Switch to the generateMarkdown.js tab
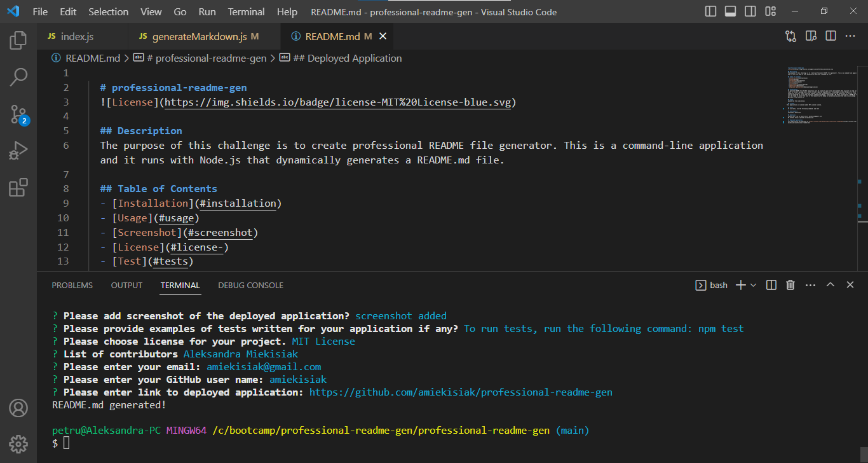868x463 pixels. pyautogui.click(x=205, y=36)
